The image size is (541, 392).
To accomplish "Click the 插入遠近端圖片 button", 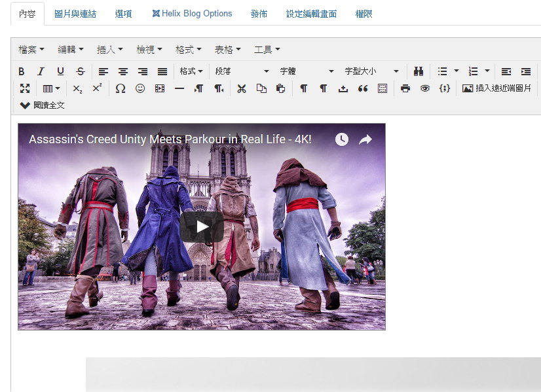I will click(x=496, y=88).
